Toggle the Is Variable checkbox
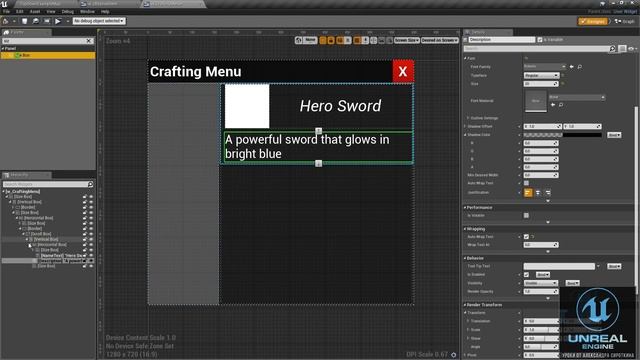This screenshot has width=640, height=360. (540, 40)
